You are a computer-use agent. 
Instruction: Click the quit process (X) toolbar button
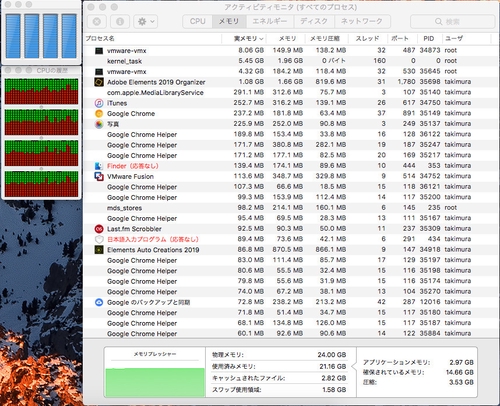click(97, 22)
